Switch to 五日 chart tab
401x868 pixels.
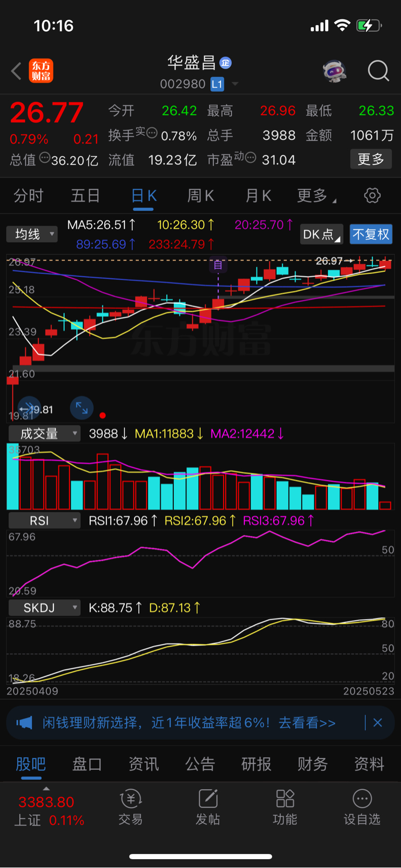point(86,196)
